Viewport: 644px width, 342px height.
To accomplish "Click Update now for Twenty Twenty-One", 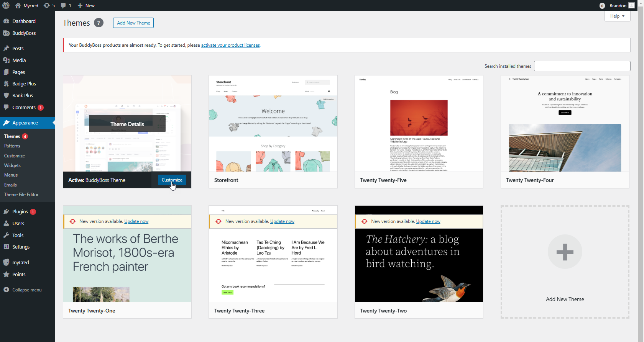I will (x=136, y=221).
